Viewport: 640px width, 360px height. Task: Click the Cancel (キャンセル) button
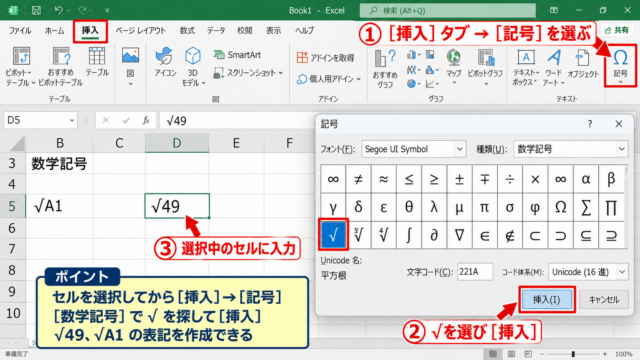coord(604,300)
